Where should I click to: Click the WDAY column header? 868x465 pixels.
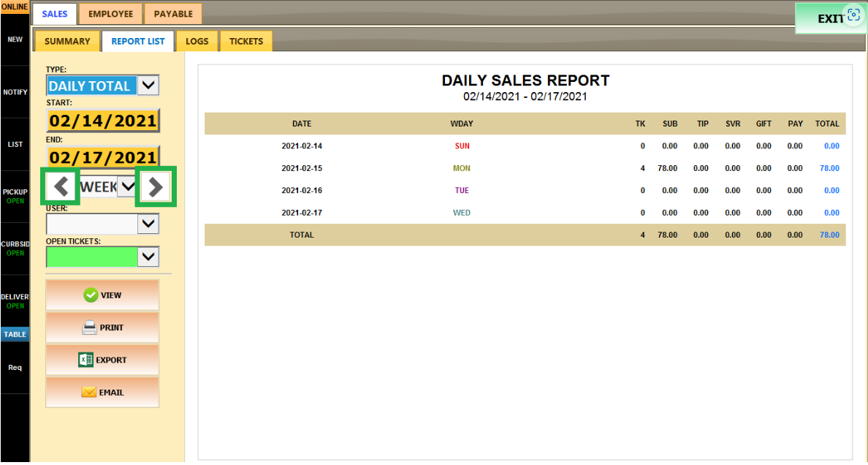click(462, 124)
